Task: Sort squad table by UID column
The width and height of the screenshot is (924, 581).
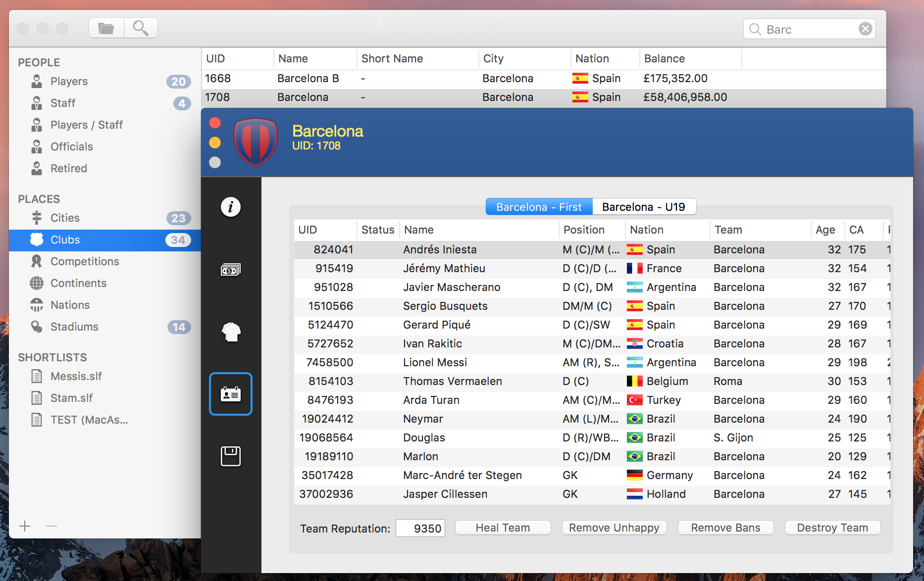Action: pyautogui.click(x=325, y=230)
